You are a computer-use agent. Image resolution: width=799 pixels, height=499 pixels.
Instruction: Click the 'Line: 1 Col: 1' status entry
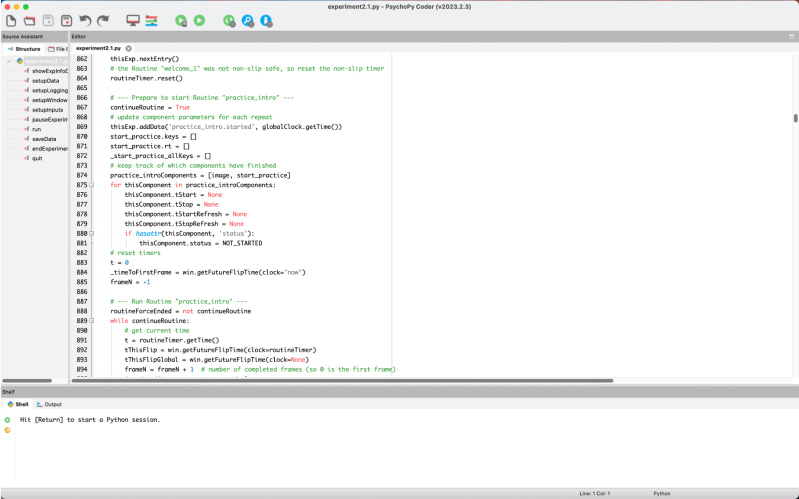[x=595, y=493]
